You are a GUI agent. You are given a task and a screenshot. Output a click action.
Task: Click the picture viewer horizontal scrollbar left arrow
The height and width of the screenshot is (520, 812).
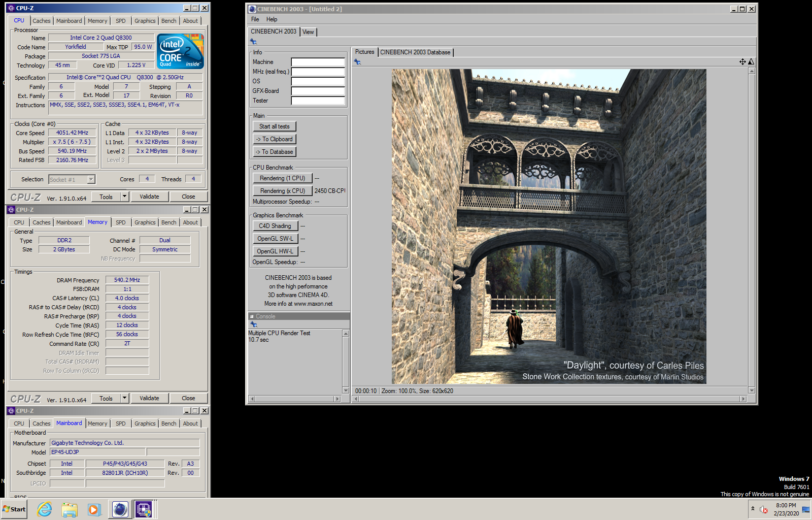pyautogui.click(x=356, y=399)
